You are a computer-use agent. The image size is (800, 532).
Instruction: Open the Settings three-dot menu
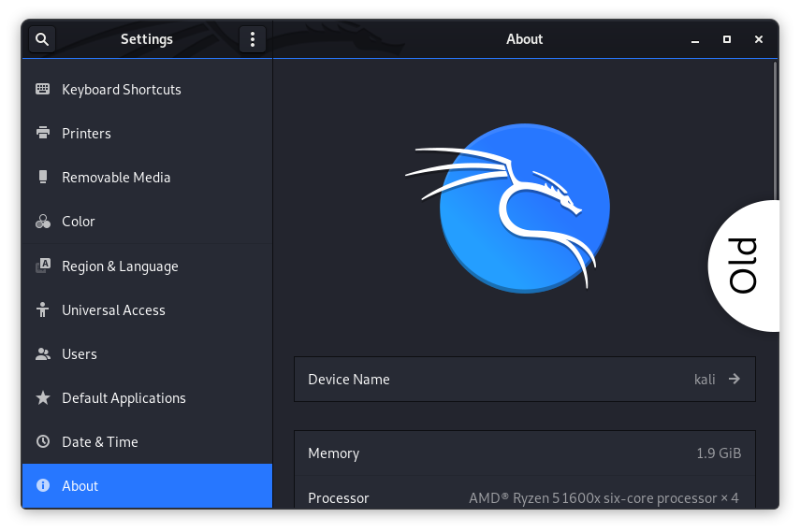pyautogui.click(x=253, y=39)
